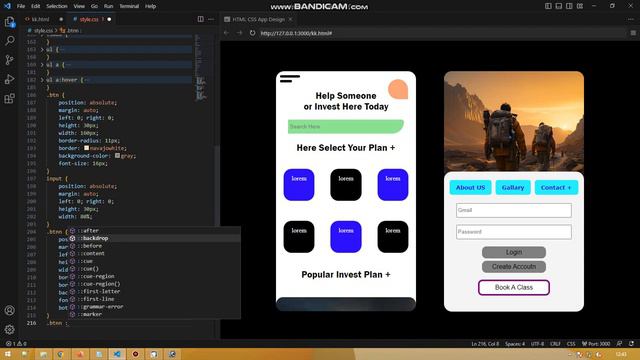Click the Contact + button
This screenshot has height=360, width=640.
click(556, 187)
